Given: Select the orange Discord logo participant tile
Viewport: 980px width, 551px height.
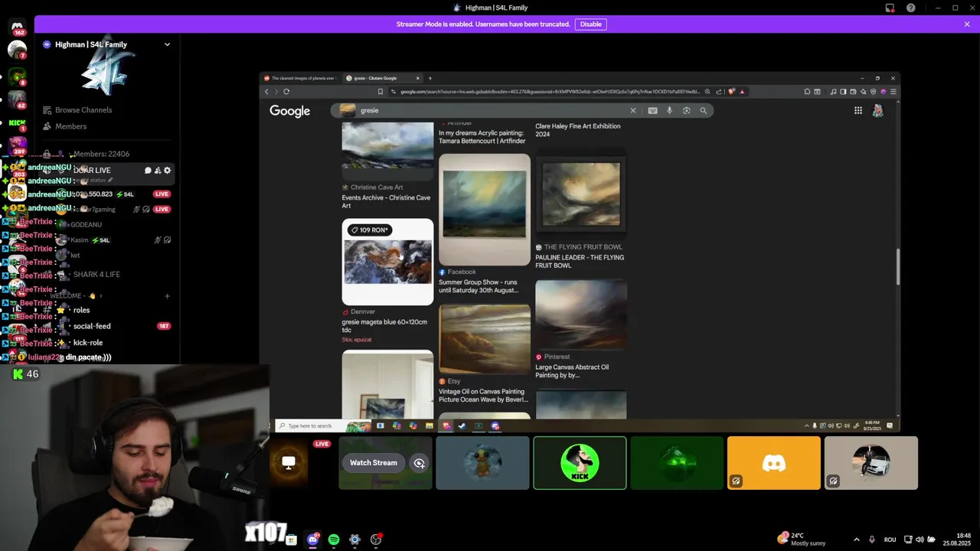Looking at the screenshot, I should pyautogui.click(x=774, y=463).
